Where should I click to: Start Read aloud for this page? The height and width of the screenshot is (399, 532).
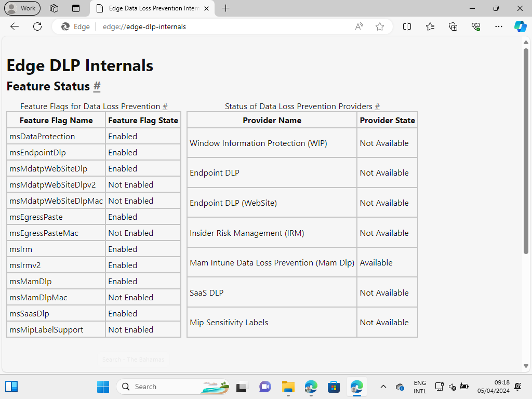[x=358, y=26]
